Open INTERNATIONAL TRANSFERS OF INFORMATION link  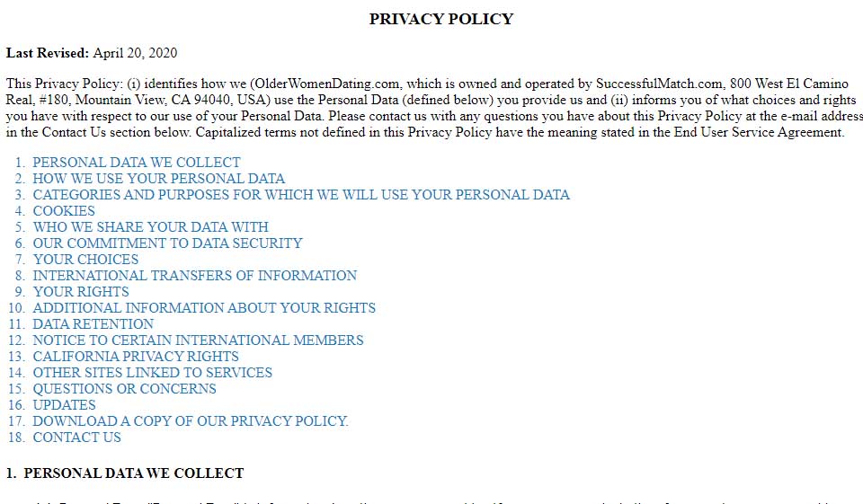[194, 276]
